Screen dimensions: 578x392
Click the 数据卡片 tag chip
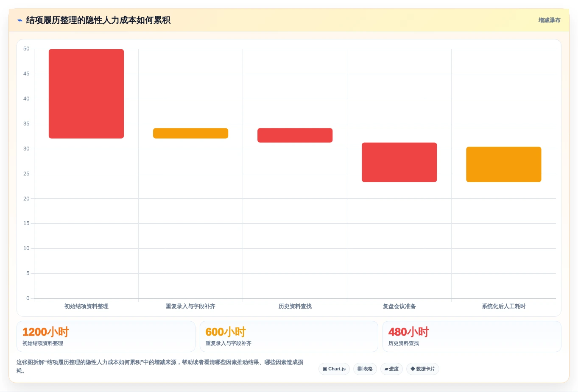pyautogui.click(x=423, y=369)
